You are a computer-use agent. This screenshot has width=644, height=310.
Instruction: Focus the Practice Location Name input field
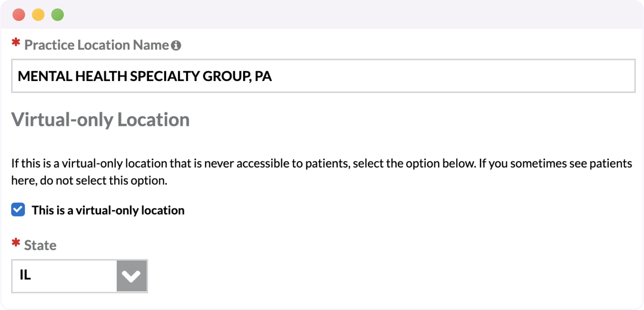point(323,76)
